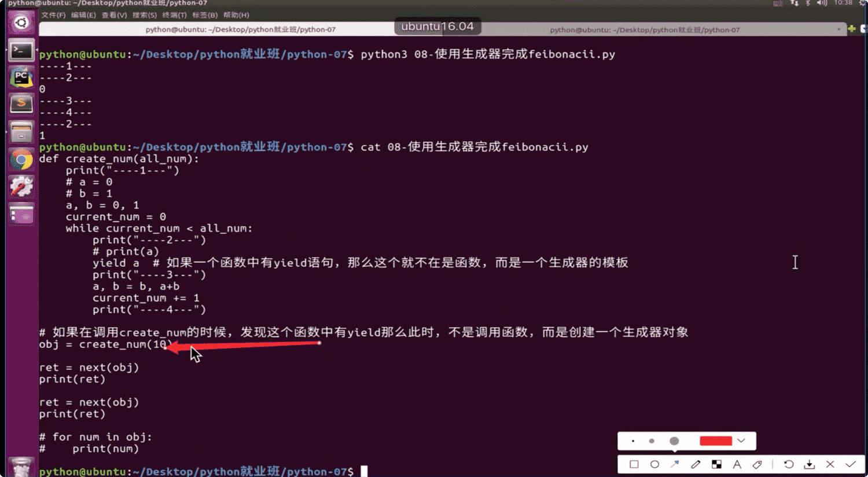Expand the color picker dropdown arrow
868x477 pixels.
tap(741, 441)
